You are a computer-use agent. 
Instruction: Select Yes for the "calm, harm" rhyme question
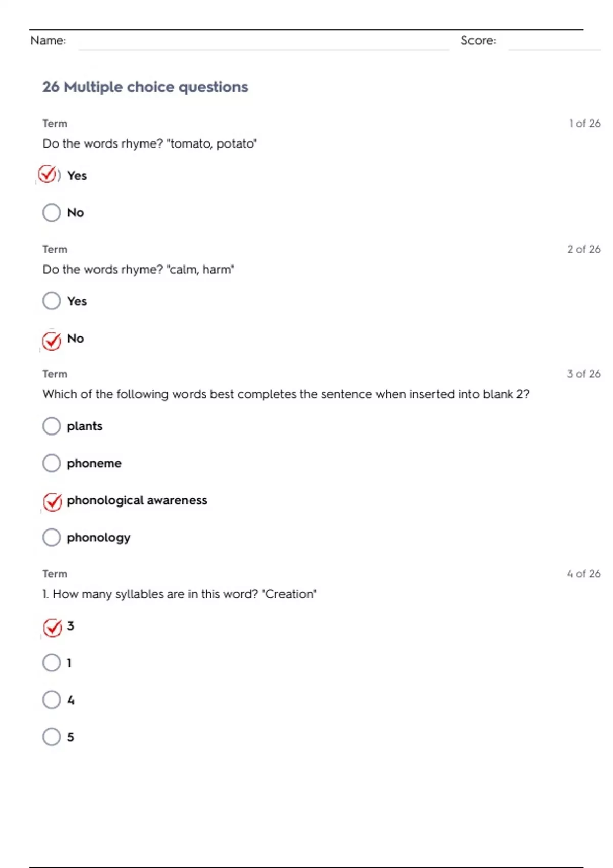[x=52, y=301]
